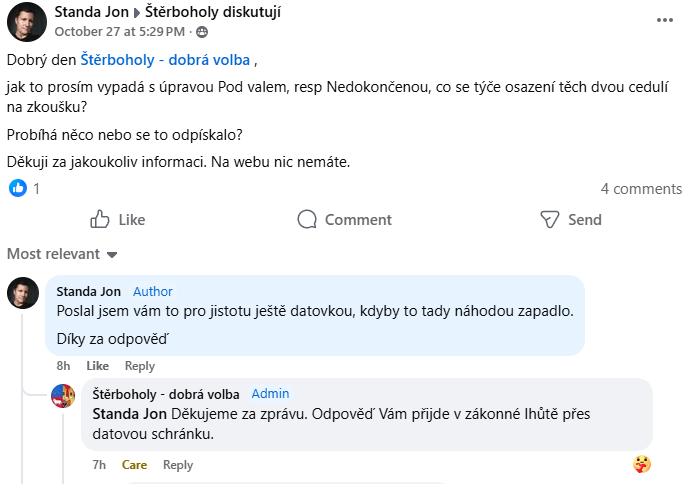Toggle the Care reaction on admin reply
This screenshot has width=684, height=484.
pyautogui.click(x=134, y=465)
